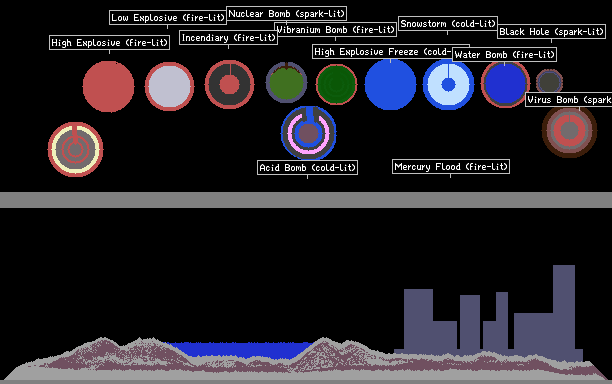Click the Incendiary bomb with red core
Viewport: 612px width, 384px height.
pos(230,84)
